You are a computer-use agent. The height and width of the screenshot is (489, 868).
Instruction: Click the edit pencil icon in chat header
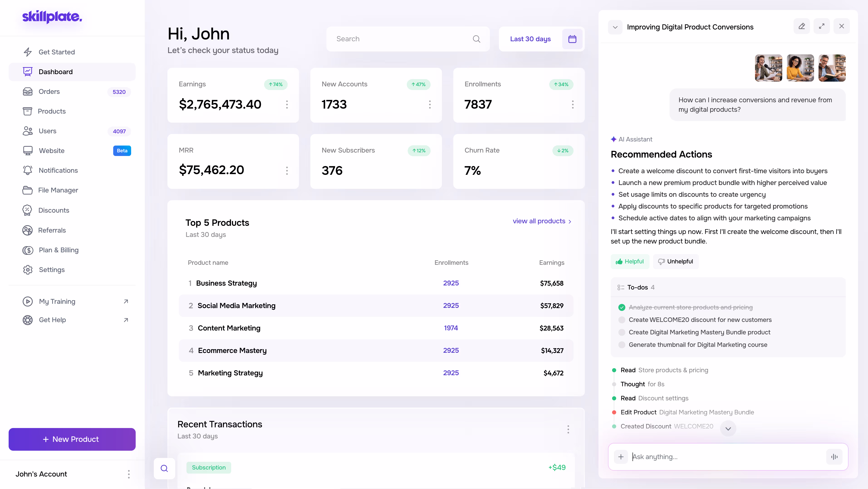(802, 26)
